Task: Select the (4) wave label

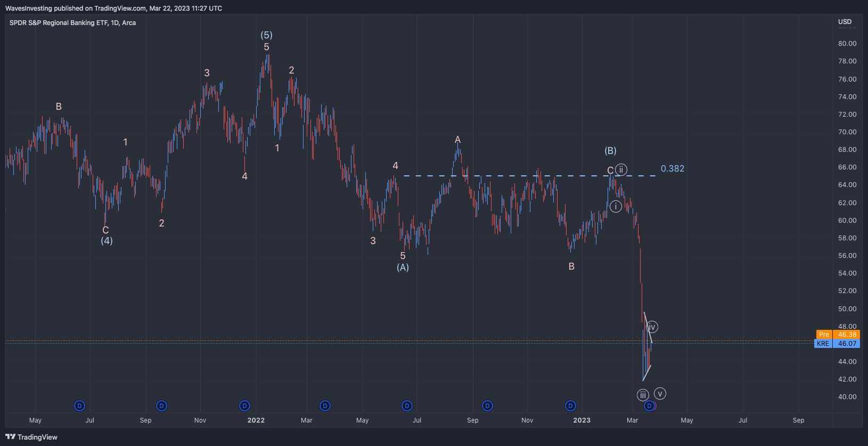Action: [x=107, y=241]
